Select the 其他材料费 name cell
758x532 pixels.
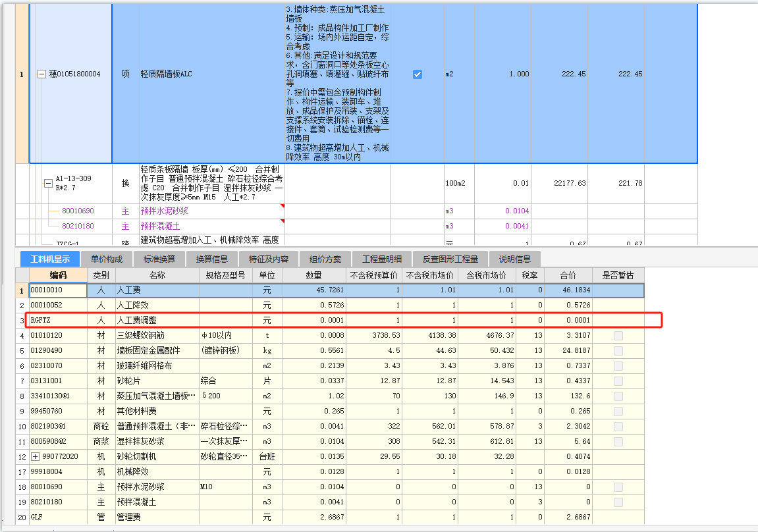click(x=157, y=412)
